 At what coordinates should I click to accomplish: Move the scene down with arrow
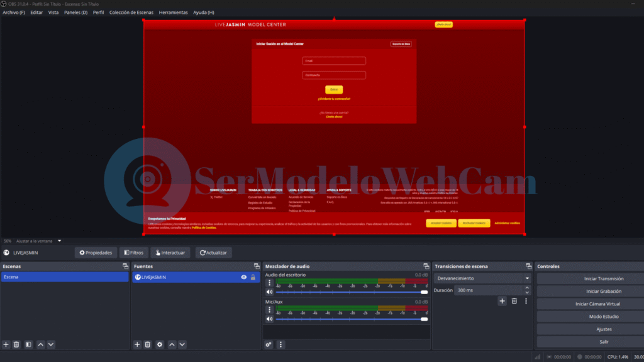[51, 344]
